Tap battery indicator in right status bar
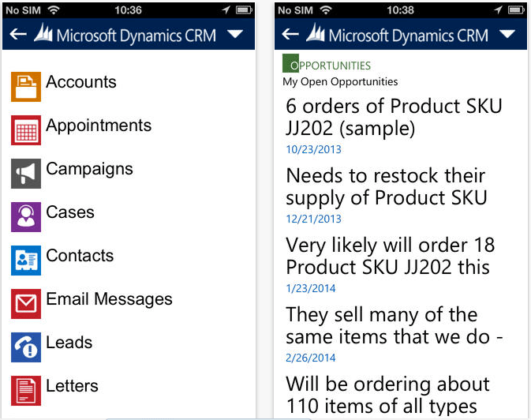The width and height of the screenshot is (531, 420). [x=517, y=9]
